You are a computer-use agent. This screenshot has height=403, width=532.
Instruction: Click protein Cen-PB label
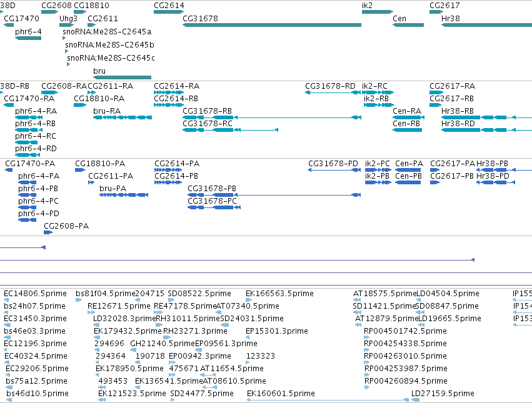click(408, 176)
